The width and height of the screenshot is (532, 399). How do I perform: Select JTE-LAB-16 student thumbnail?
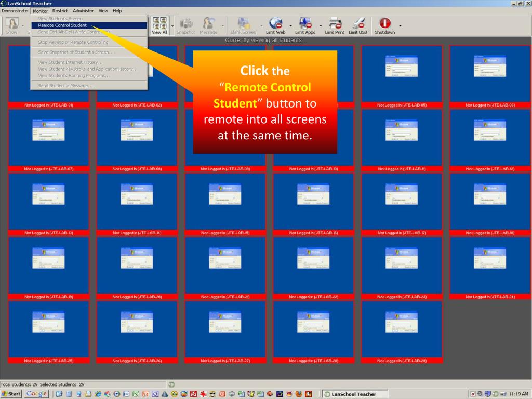click(313, 204)
